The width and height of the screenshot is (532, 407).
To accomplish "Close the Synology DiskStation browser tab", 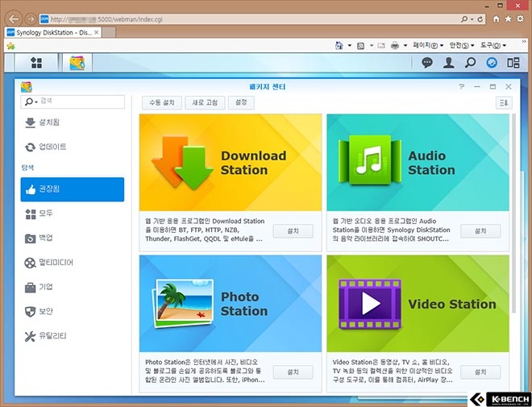I will point(97,32).
